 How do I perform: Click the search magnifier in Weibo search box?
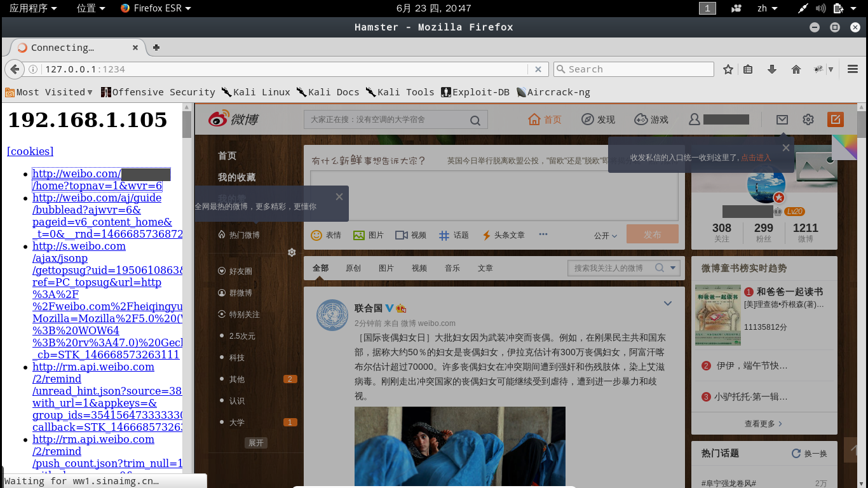point(475,120)
